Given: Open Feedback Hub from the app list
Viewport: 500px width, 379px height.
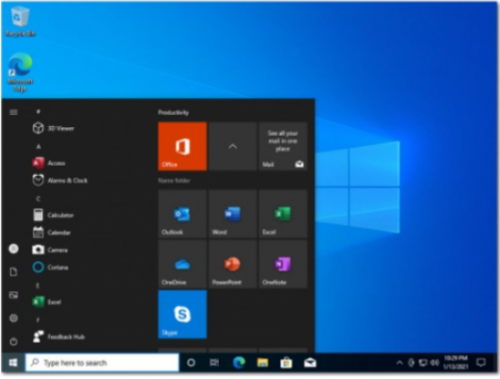Looking at the screenshot, I should [59, 336].
